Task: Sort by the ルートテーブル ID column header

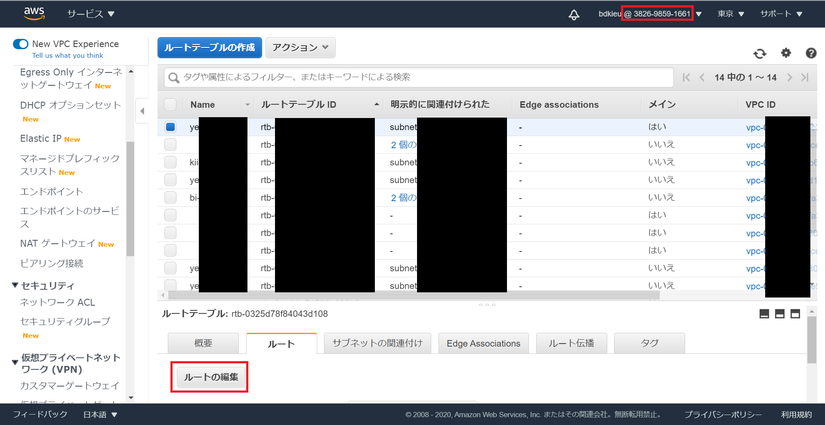Action: [298, 105]
